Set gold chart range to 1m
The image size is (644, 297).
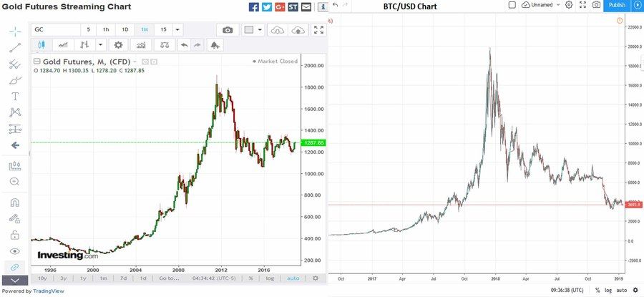pos(104,278)
